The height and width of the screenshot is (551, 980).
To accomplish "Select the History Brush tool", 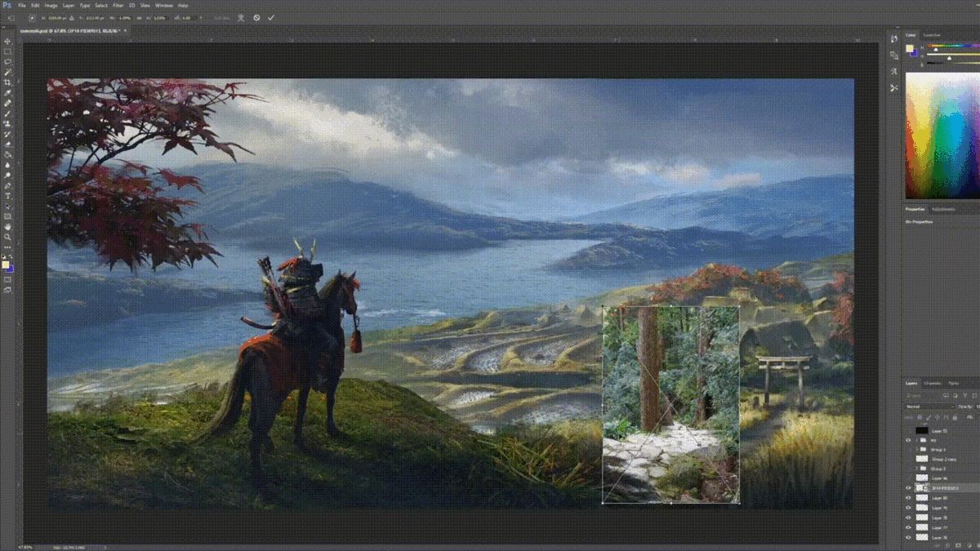I will pos(8,133).
